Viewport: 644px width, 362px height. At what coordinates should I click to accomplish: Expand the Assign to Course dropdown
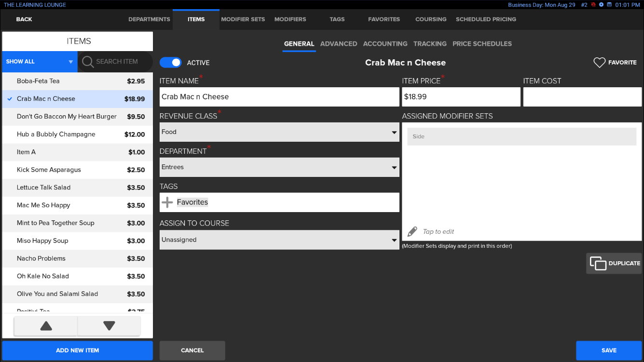pos(279,240)
